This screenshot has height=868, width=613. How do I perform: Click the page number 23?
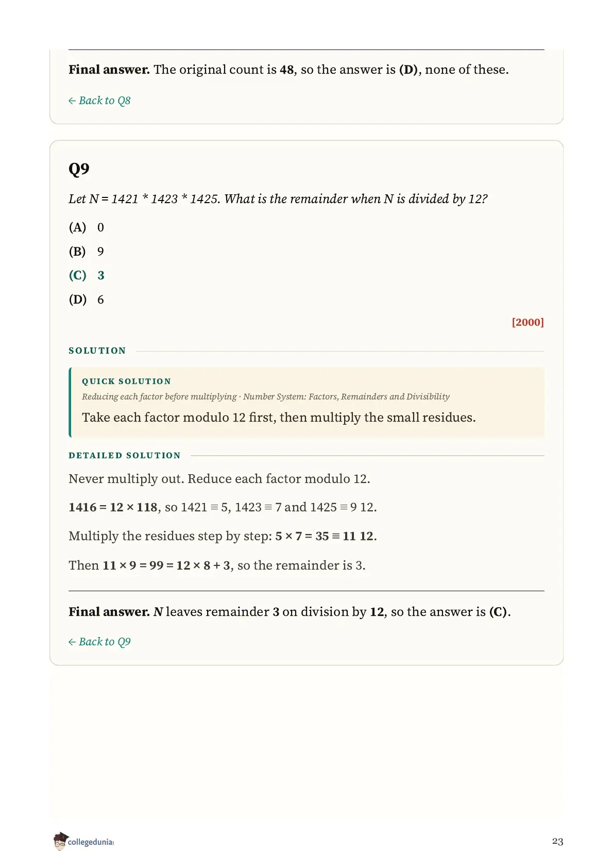[557, 842]
